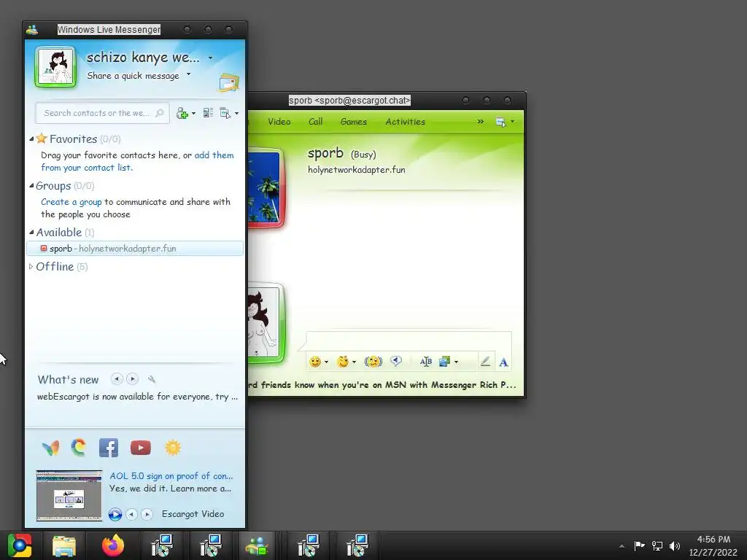The width and height of the screenshot is (747, 560).
Task: Send a nudge to sporb
Action: coord(373,362)
